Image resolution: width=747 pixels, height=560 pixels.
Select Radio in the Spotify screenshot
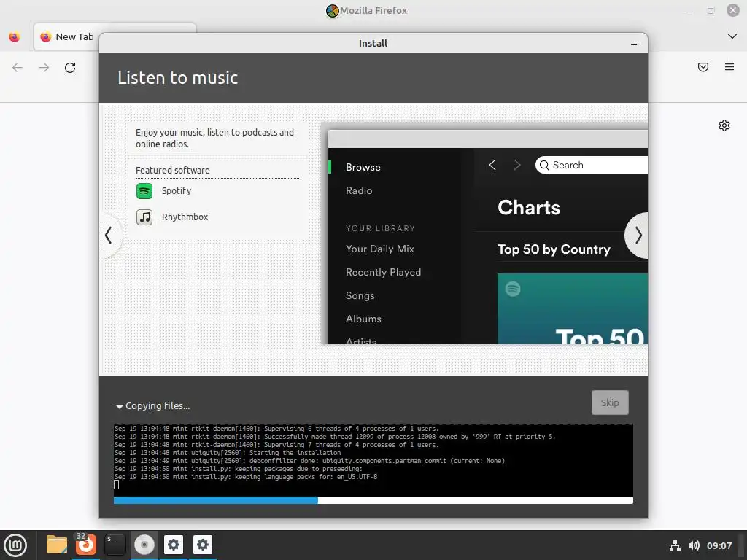[x=359, y=190]
